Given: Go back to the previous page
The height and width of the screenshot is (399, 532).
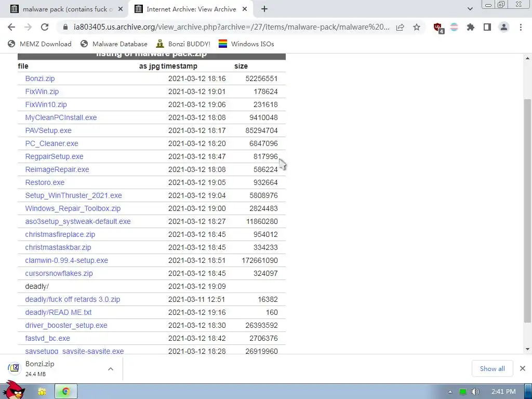Looking at the screenshot, I should point(11,27).
